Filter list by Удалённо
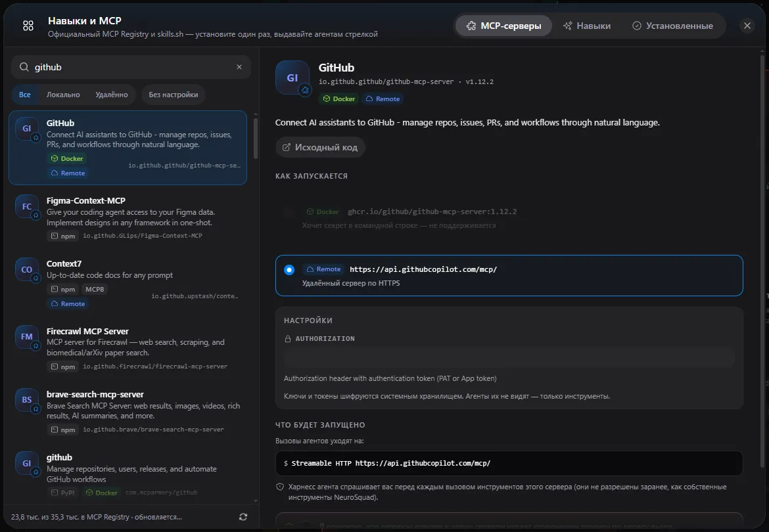Viewport: 769px width, 532px height. click(112, 95)
